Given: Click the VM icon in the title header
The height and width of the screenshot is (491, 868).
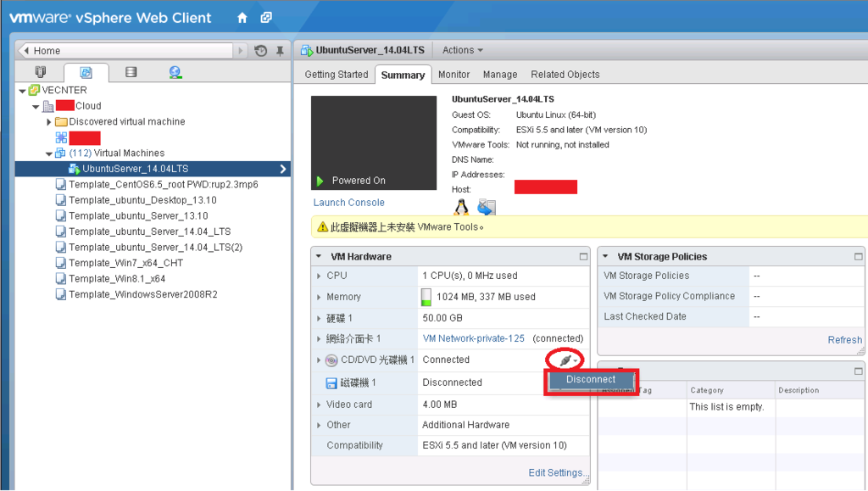Looking at the screenshot, I should (307, 50).
